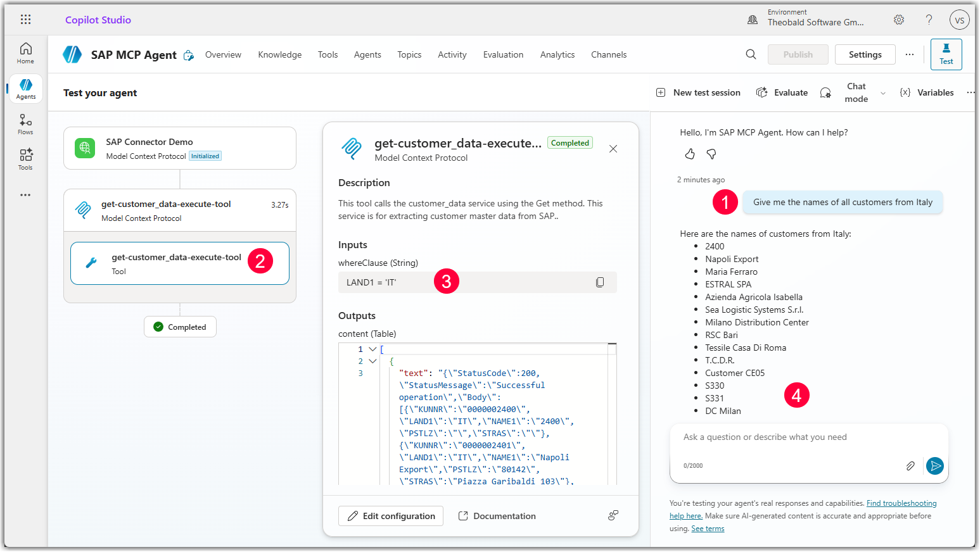Click the JSON output scrollbar
Viewport: 980px width, 552px height.
pyautogui.click(x=612, y=415)
